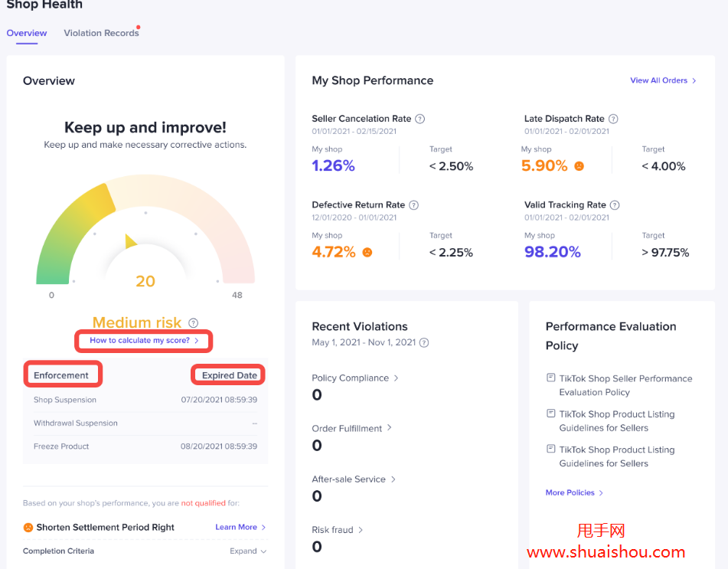Click the shop health score gauge
728x569 pixels.
pyautogui.click(x=145, y=230)
